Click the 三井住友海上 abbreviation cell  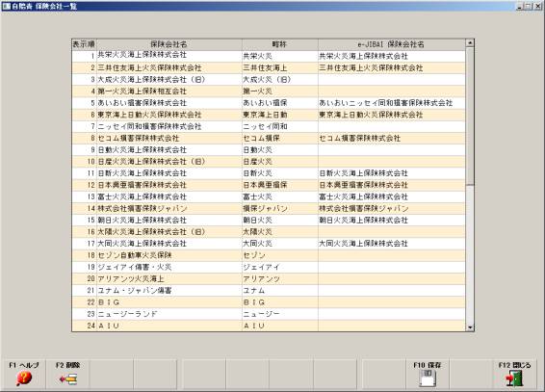pos(280,67)
